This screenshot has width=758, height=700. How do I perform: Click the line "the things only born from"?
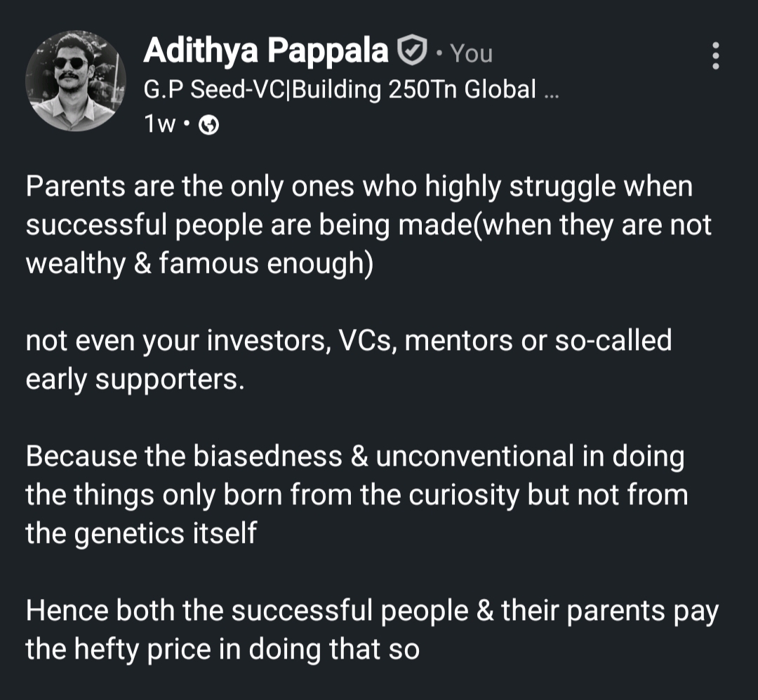point(356,494)
